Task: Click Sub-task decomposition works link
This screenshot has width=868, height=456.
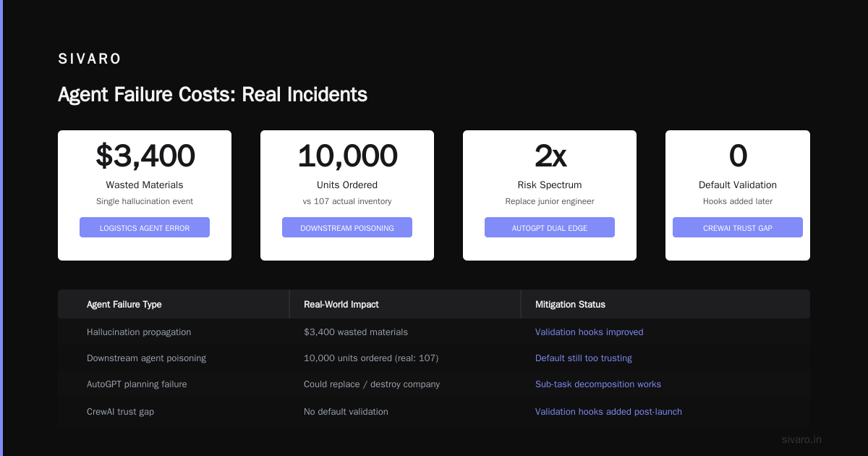Action: click(x=598, y=384)
